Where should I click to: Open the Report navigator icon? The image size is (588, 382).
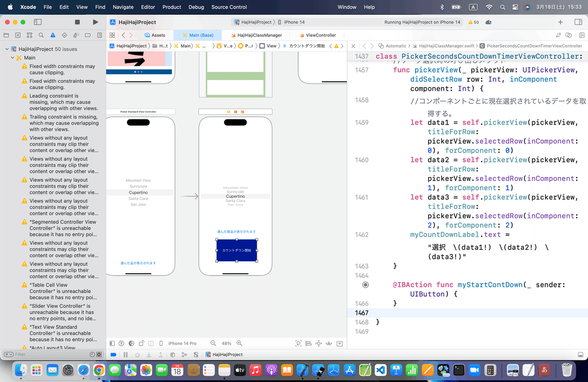pos(98,35)
